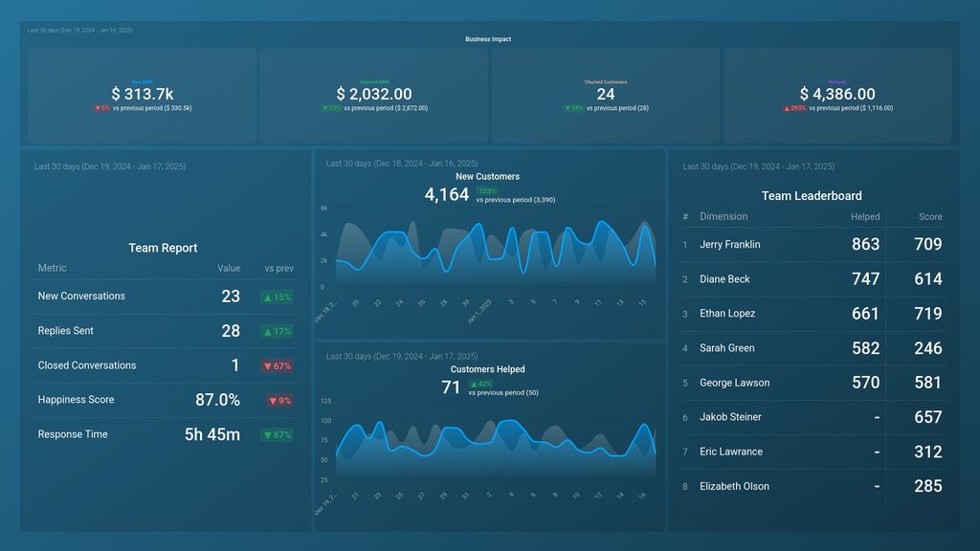This screenshot has width=980, height=551.
Task: Click the "Business Impact" section title
Action: click(487, 39)
